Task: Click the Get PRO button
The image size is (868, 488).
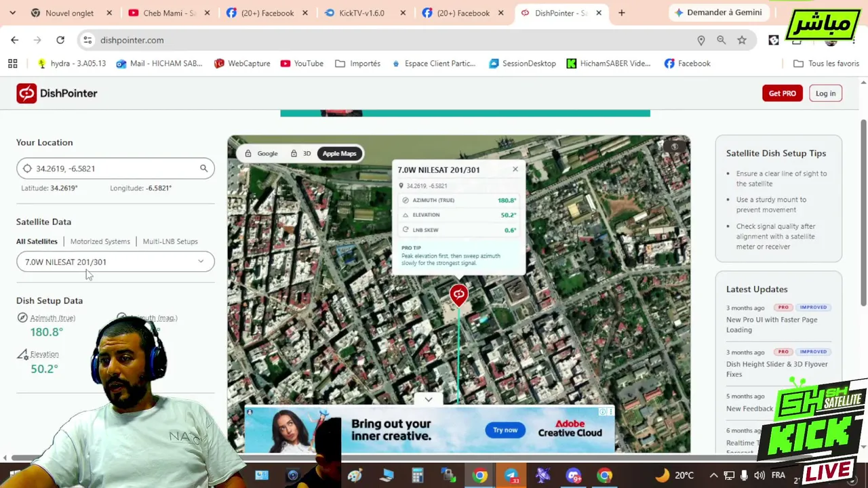Action: click(783, 94)
